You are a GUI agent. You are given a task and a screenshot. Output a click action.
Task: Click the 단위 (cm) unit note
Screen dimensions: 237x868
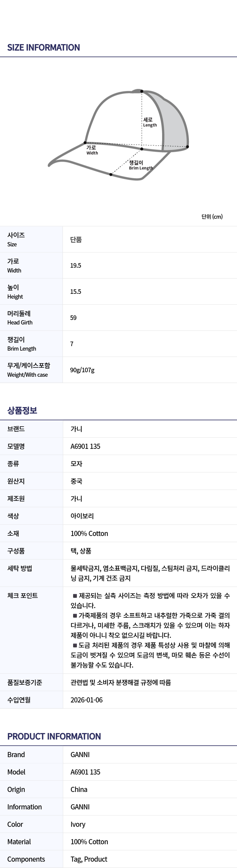[212, 217]
